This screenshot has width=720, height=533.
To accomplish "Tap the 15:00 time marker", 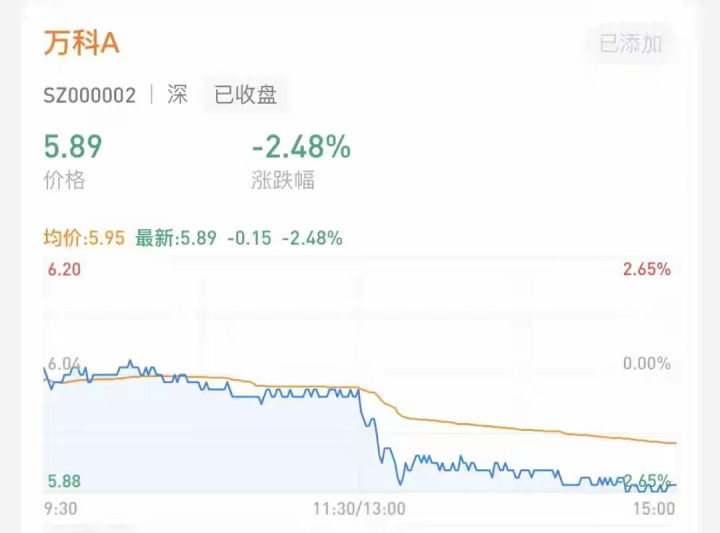I will (655, 508).
